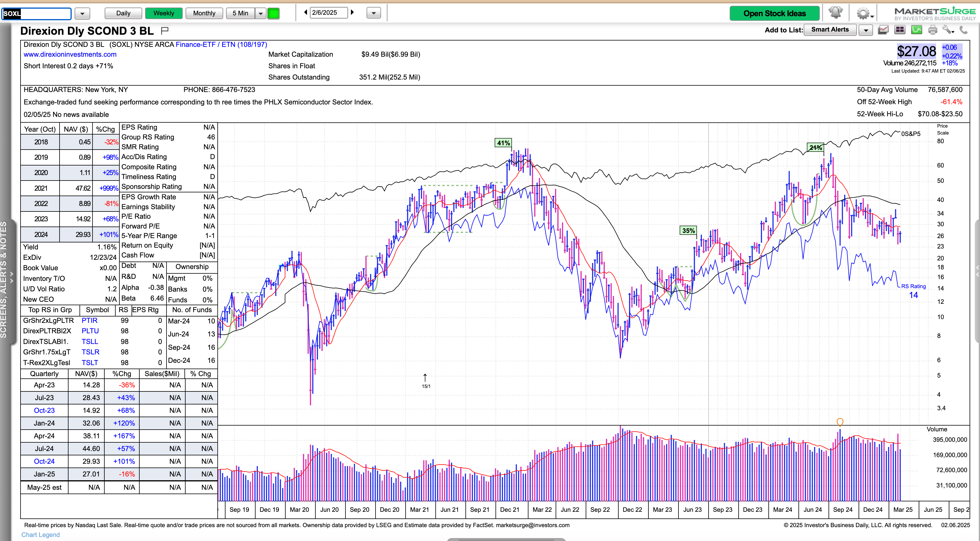Click the green pattern recognition icon

(x=916, y=30)
